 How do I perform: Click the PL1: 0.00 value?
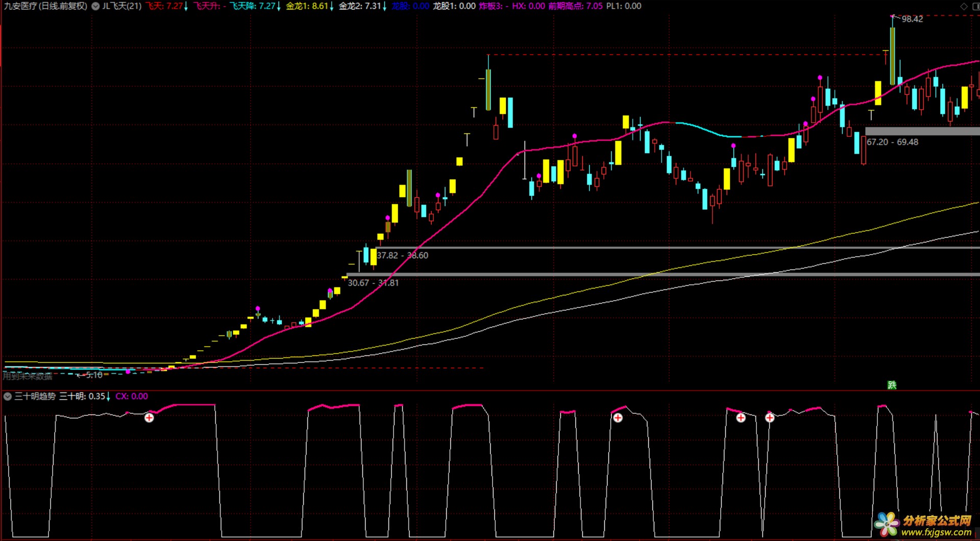[624, 6]
